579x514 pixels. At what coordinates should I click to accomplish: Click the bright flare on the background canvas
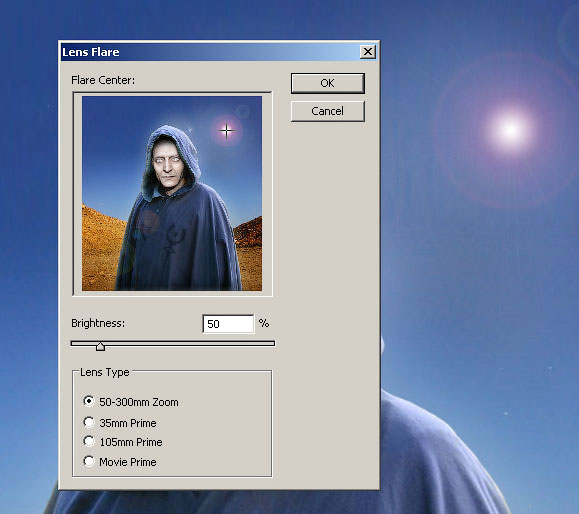coord(510,129)
